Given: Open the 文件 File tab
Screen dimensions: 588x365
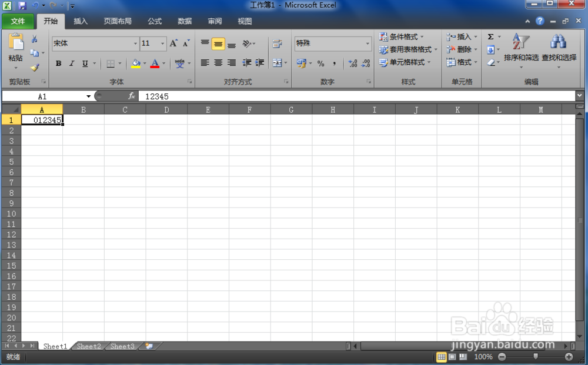Looking at the screenshot, I should pos(18,21).
